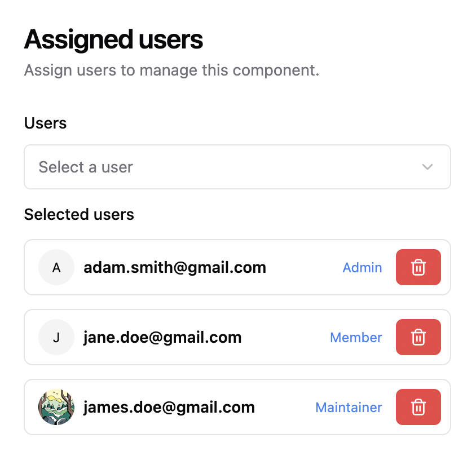Delete jane.doe@gmail.com with the trash icon
Screen dimensions: 476x460
[x=418, y=337]
